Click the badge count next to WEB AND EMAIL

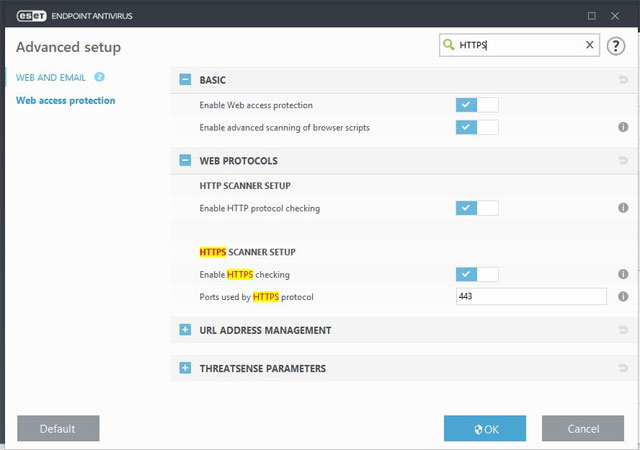point(99,77)
